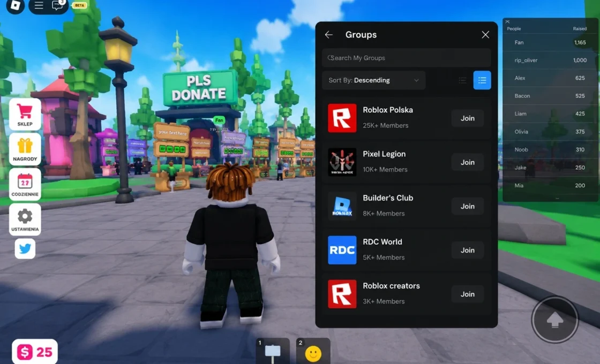Screen dimensions: 600x364
Task: Tap the jump arrow button
Action: click(x=555, y=320)
